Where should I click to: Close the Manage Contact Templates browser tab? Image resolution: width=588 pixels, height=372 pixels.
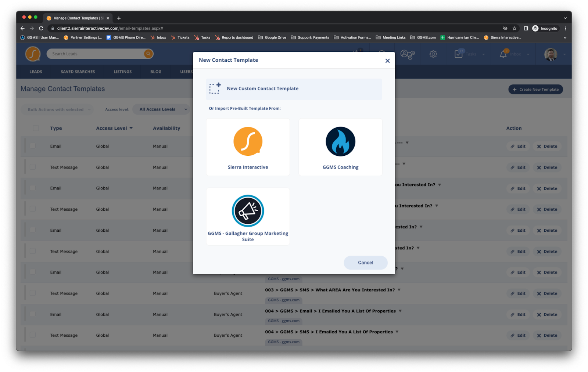tap(108, 18)
